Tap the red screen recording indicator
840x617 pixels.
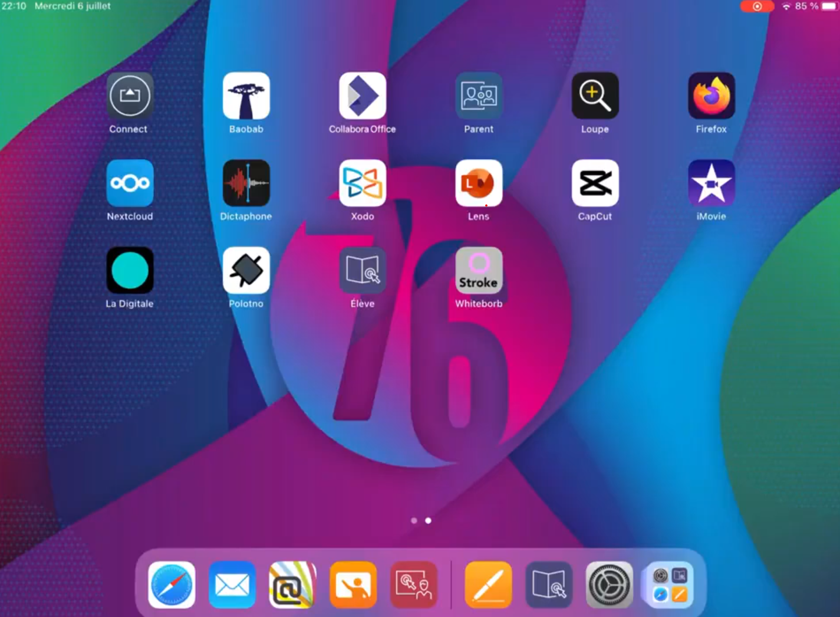click(757, 6)
